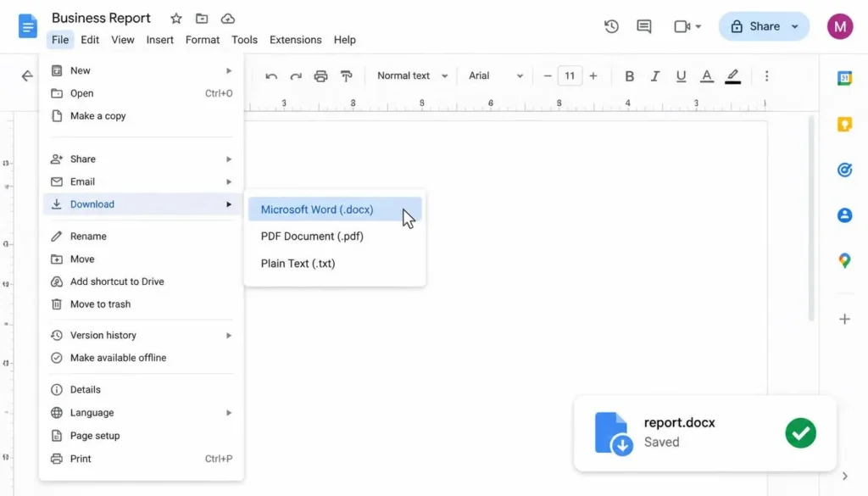Open the Extensions menu
868x496 pixels.
click(x=296, y=40)
